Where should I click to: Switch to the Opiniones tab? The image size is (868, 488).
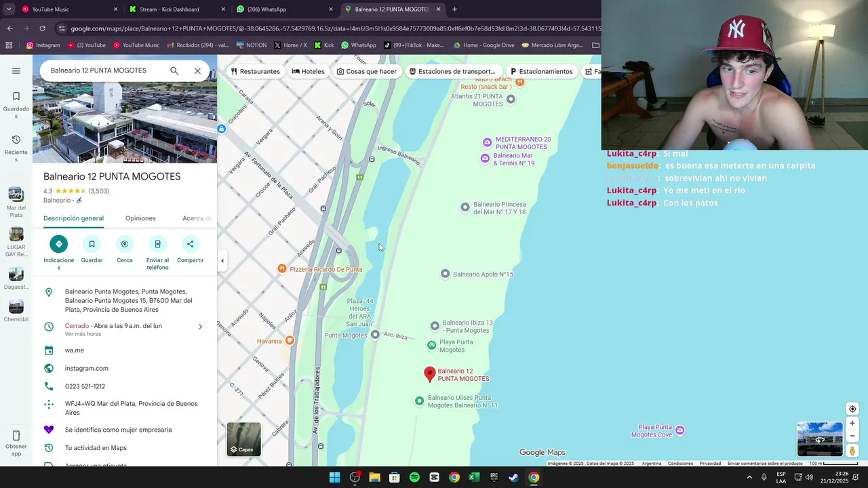140,218
